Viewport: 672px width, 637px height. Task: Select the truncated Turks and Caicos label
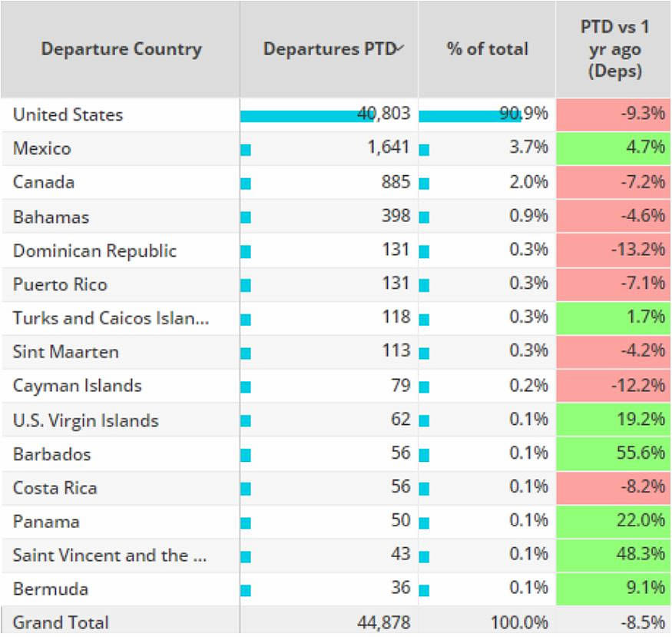coord(111,318)
